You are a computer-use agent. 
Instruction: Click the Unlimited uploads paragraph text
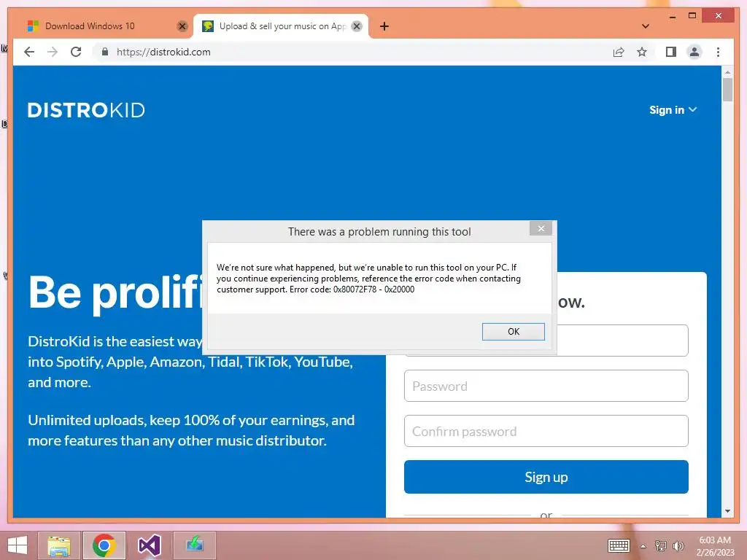(191, 430)
